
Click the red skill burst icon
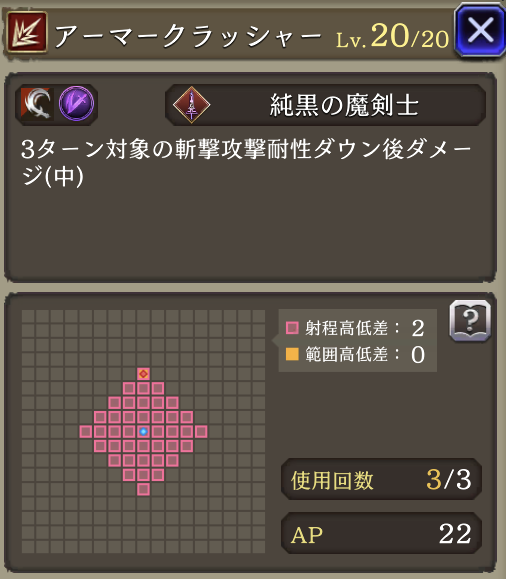[27, 32]
